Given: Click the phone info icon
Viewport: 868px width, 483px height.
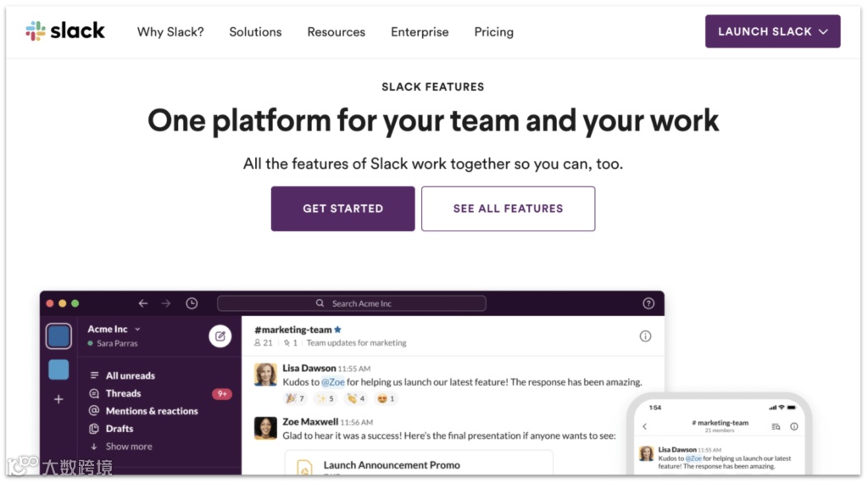Looking at the screenshot, I should coord(793,426).
